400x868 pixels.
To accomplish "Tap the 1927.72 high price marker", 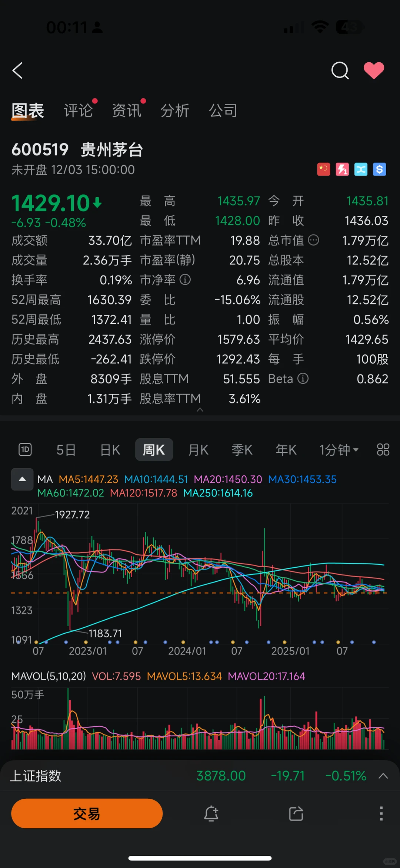I will 72,515.
